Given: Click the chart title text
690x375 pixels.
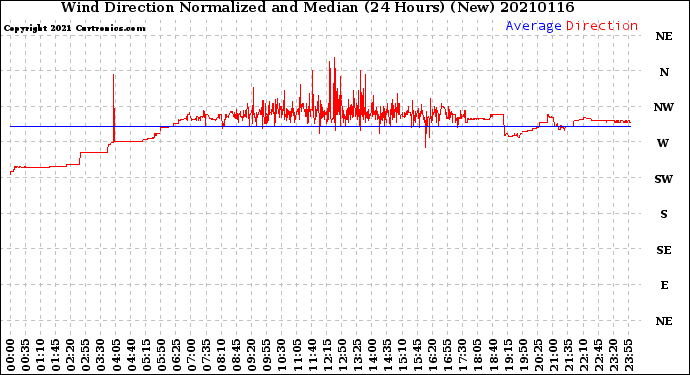Looking at the screenshot, I should tap(317, 7).
